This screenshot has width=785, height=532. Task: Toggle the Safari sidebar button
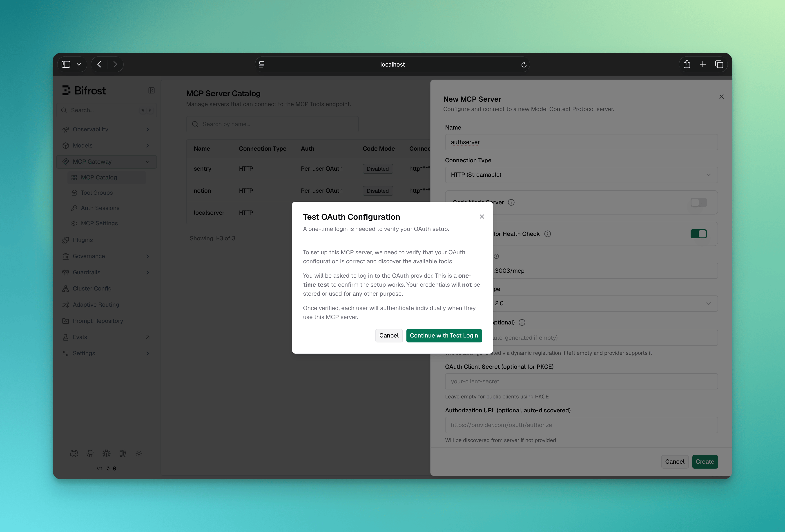66,64
